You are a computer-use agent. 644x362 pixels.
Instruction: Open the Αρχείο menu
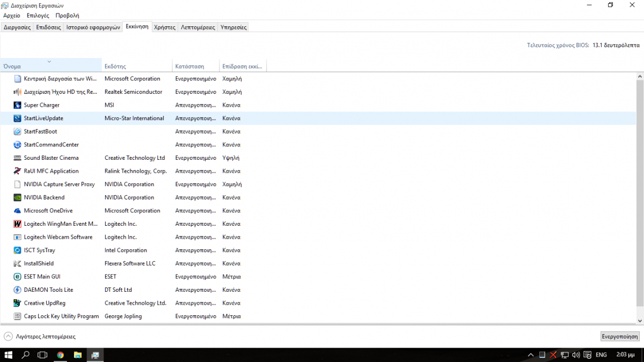click(11, 16)
